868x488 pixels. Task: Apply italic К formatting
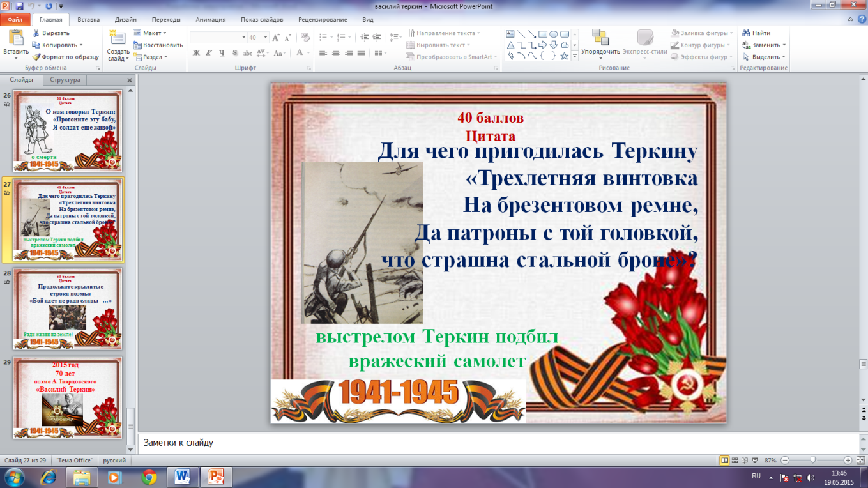click(209, 53)
